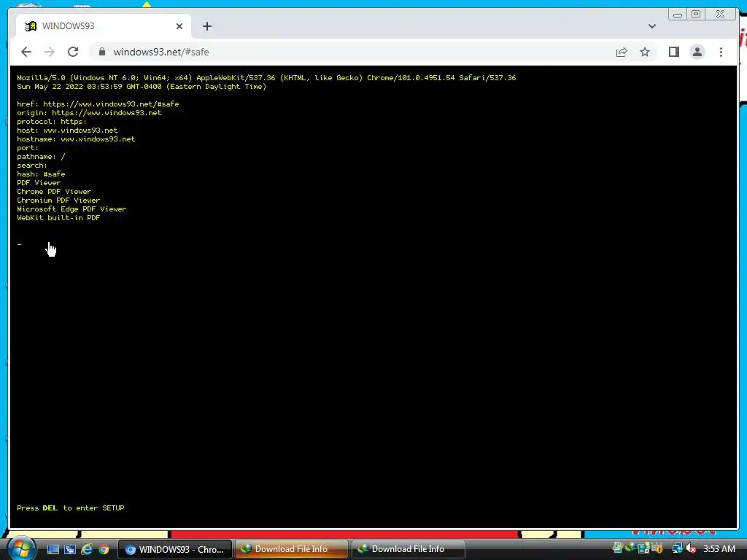Click the 'Chrome PDF Viewer' line
This screenshot has width=747, height=560.
click(54, 192)
